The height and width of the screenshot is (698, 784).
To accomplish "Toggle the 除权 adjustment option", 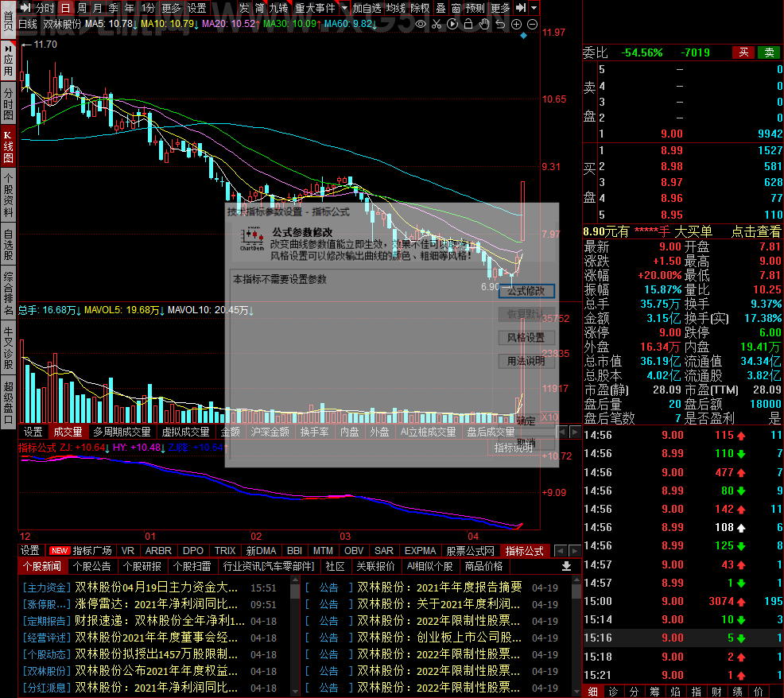I will coord(420,7).
